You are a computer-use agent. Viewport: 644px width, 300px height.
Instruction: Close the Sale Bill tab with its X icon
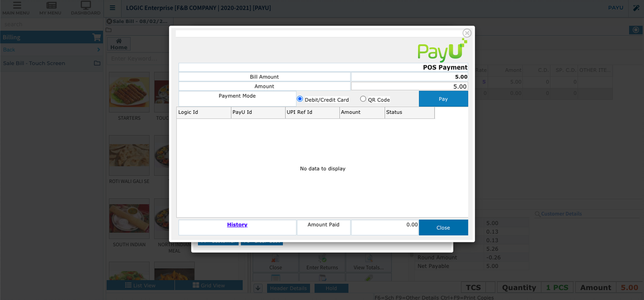[x=109, y=21]
